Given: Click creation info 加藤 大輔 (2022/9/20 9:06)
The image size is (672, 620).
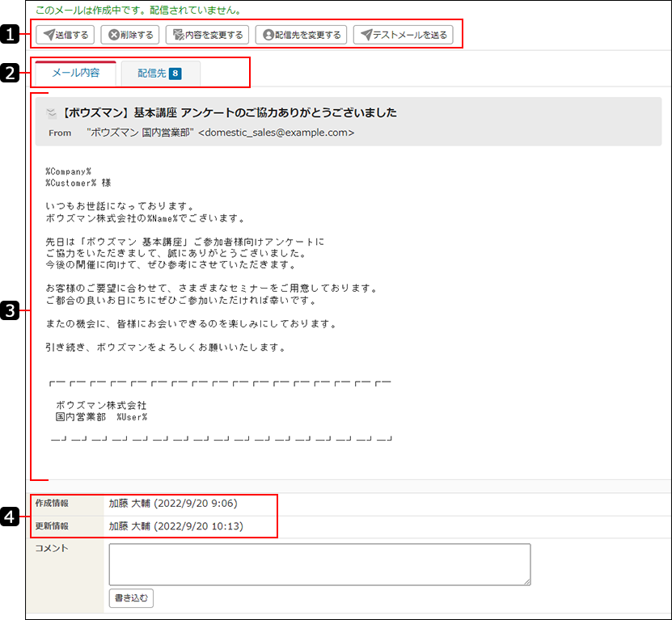Looking at the screenshot, I should [173, 504].
